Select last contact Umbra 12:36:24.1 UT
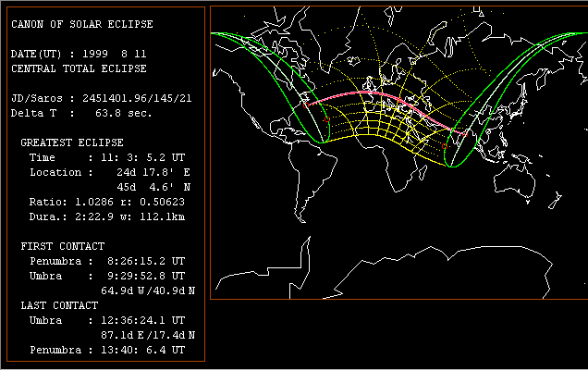The image size is (588, 371). (x=107, y=320)
